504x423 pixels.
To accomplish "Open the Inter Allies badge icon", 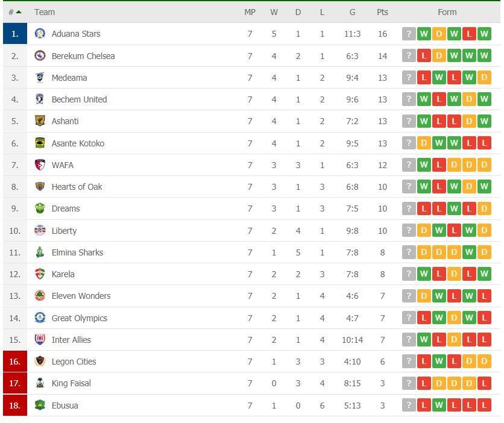I will coord(40,339).
